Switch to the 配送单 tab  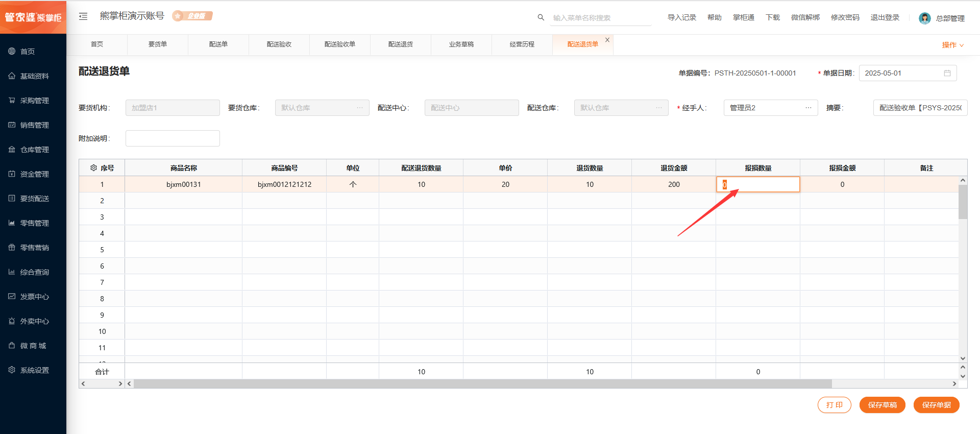tap(218, 44)
